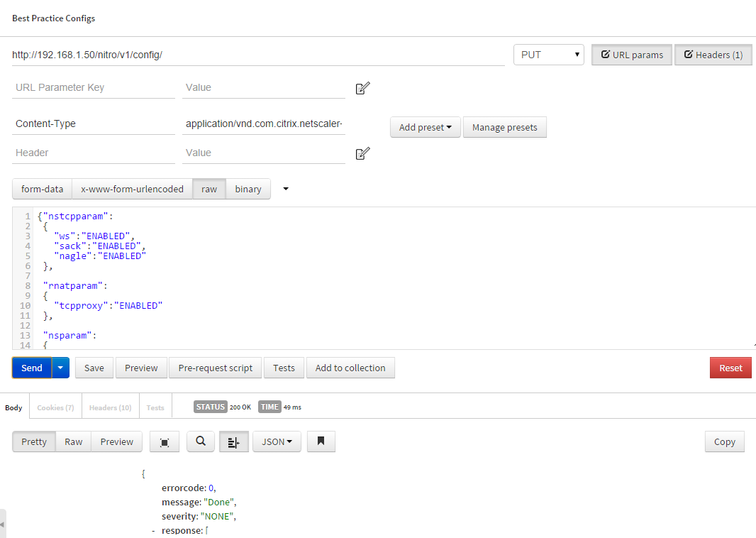Screen dimensions: 756x538
Task: Click the request URL field
Action: [255, 55]
